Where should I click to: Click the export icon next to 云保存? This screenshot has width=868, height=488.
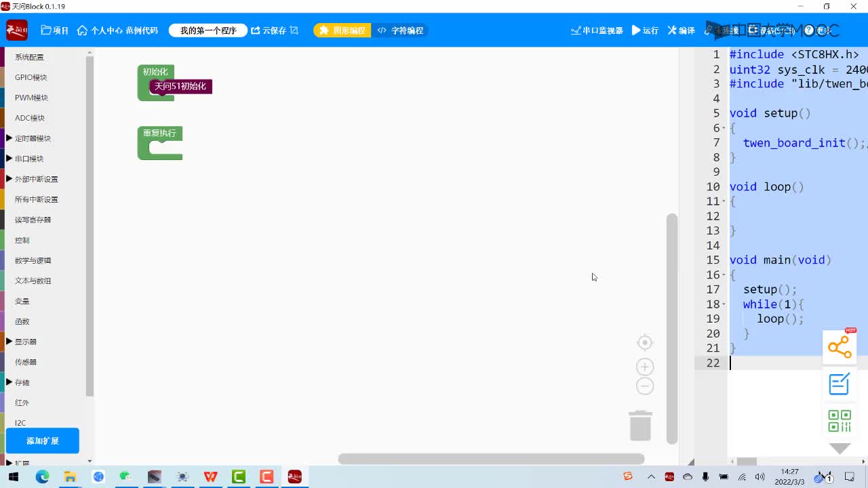294,30
